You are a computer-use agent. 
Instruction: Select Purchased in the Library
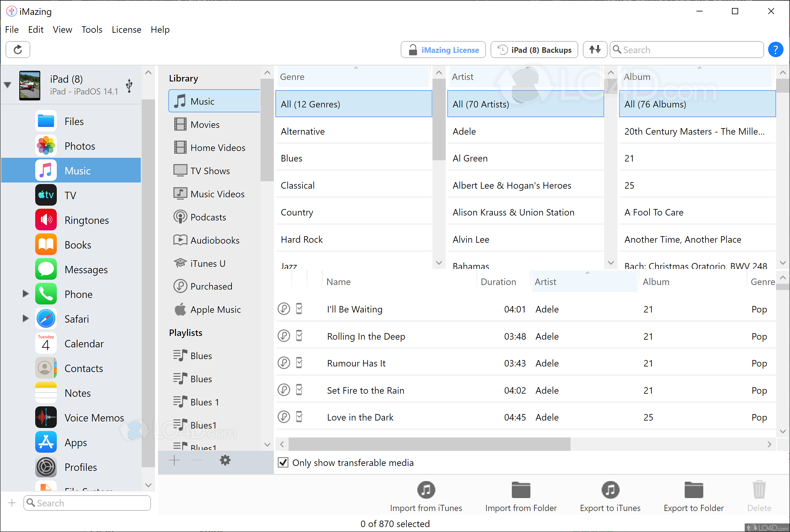[x=214, y=286]
